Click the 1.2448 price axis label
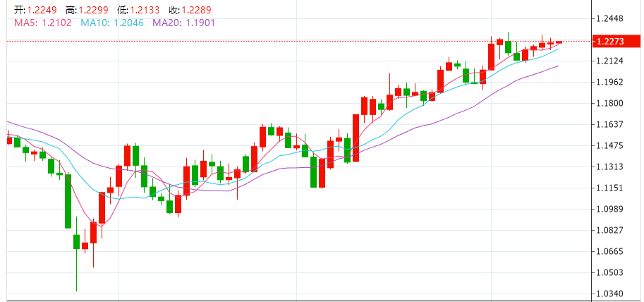Viewport: 644px width, 302px height. [611, 18]
